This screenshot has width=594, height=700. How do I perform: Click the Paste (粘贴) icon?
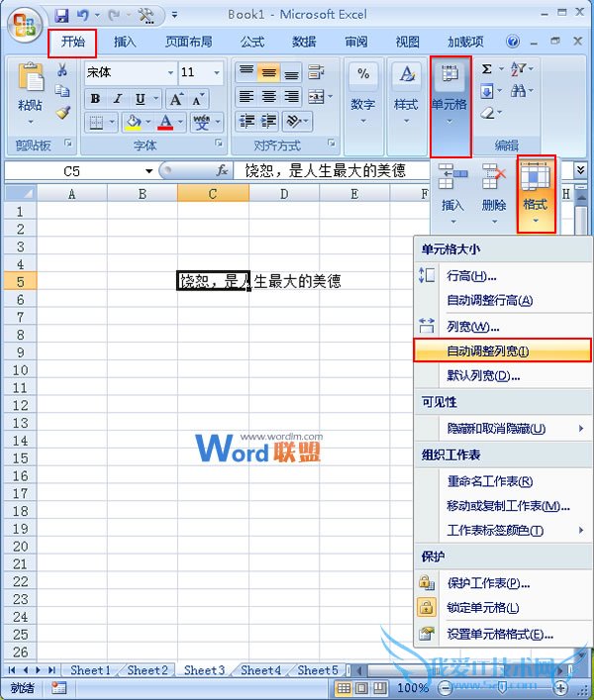click(x=31, y=77)
